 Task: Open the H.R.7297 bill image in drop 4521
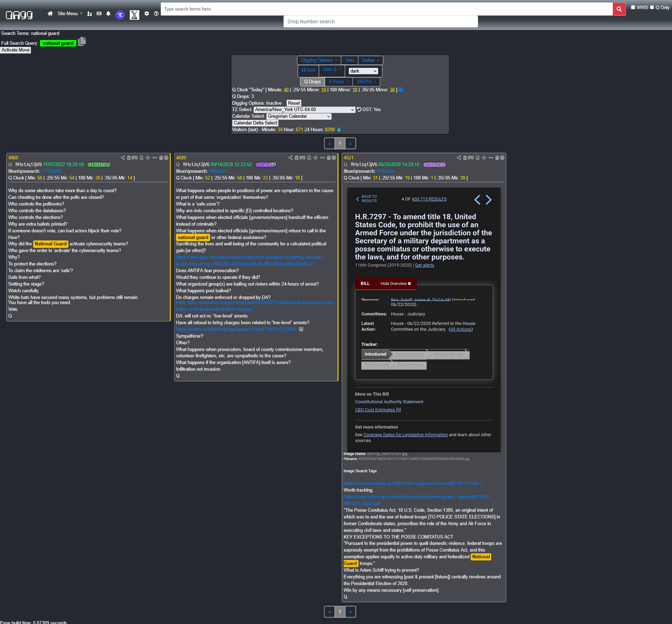pos(424,319)
